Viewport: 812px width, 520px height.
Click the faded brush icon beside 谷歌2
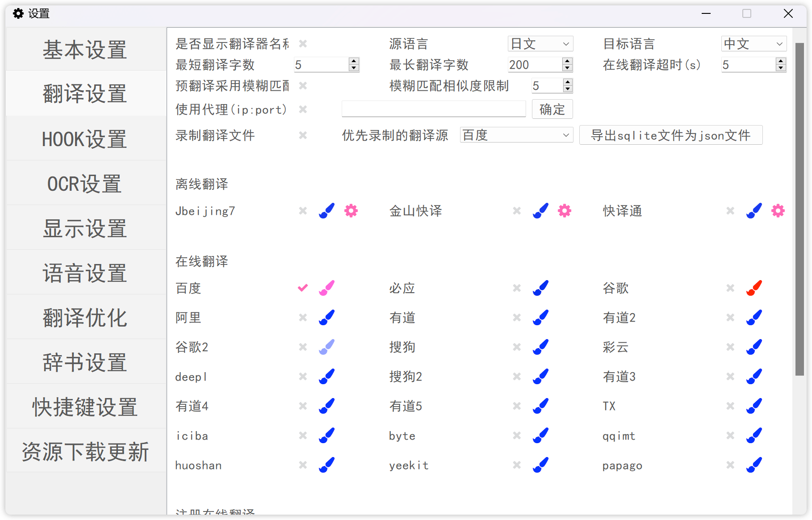click(x=326, y=347)
